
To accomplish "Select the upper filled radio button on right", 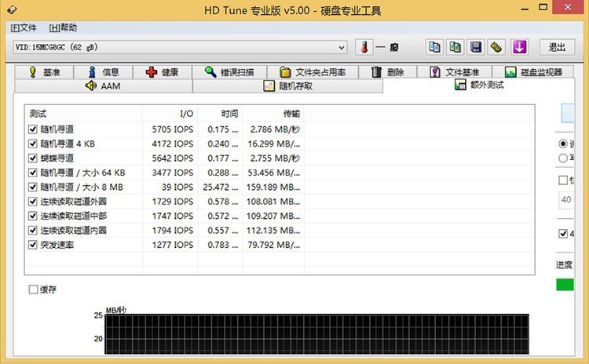I will tap(563, 144).
